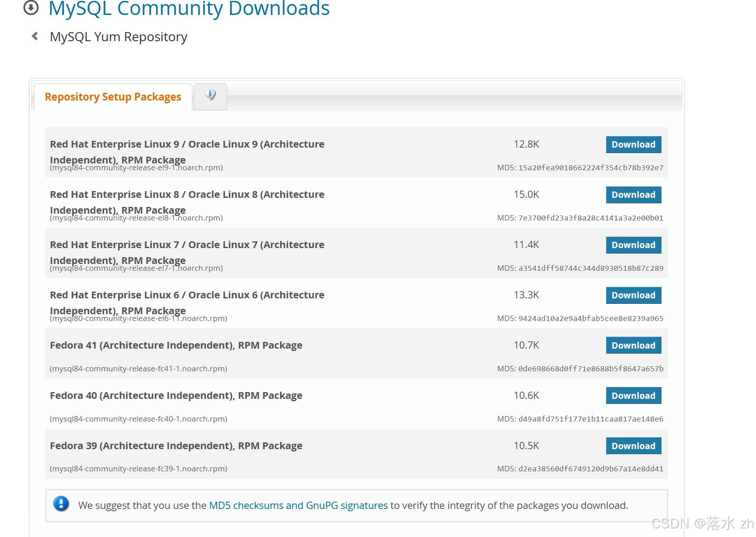756x537 pixels.
Task: Click the MD5 hash starting d2ea3856
Action: point(591,469)
